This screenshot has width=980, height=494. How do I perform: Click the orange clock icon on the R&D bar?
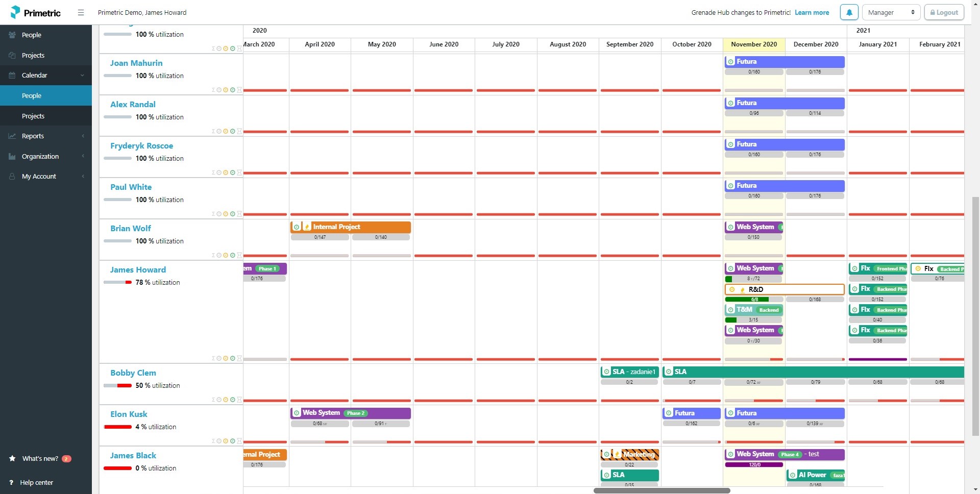coord(732,289)
